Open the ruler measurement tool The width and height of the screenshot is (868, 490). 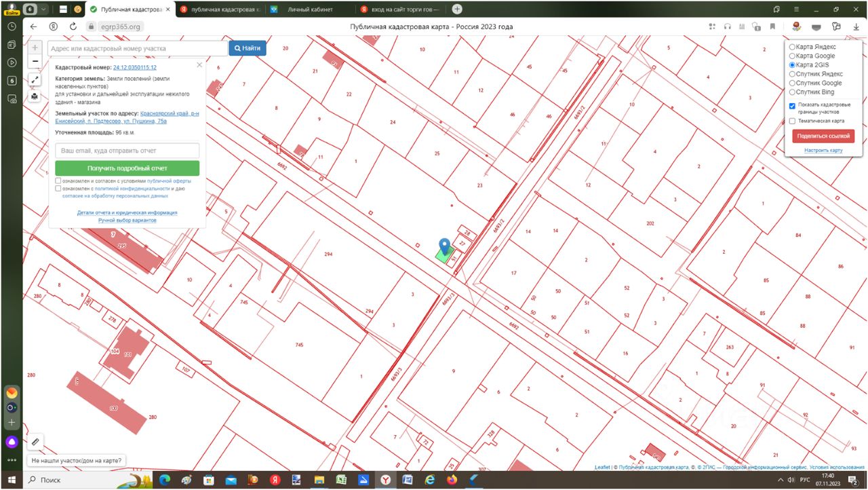click(35, 442)
